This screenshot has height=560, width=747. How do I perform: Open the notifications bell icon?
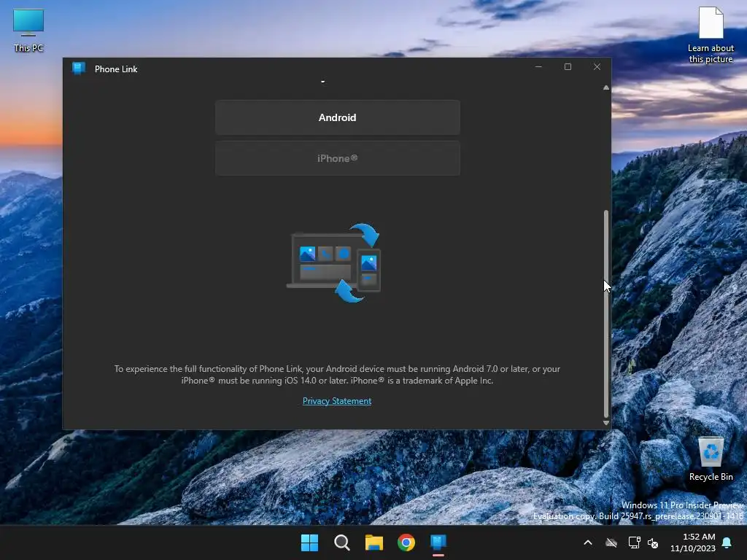click(727, 542)
